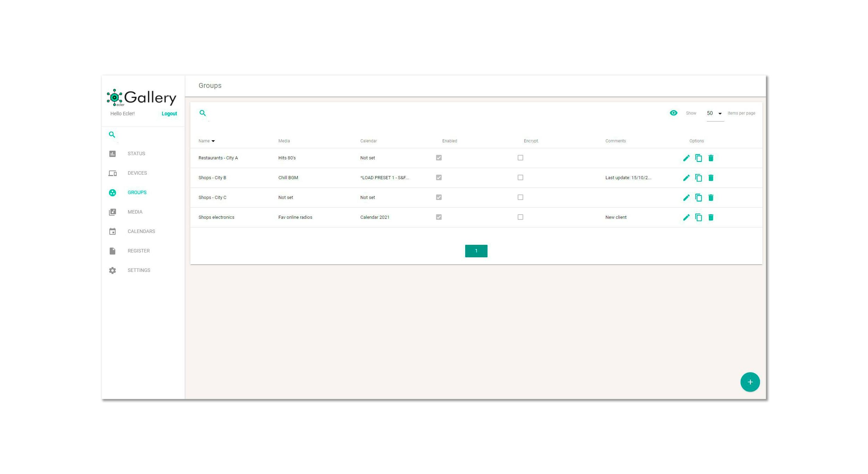Check Encrypt box for Shops electronics

coord(520,217)
